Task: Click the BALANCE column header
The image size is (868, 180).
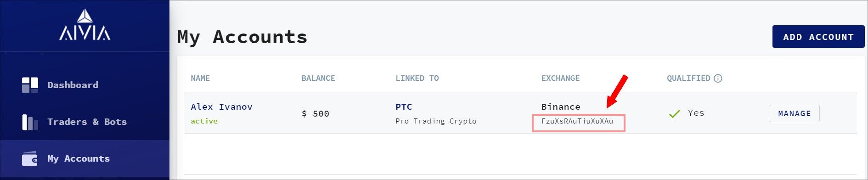Action: pos(318,79)
